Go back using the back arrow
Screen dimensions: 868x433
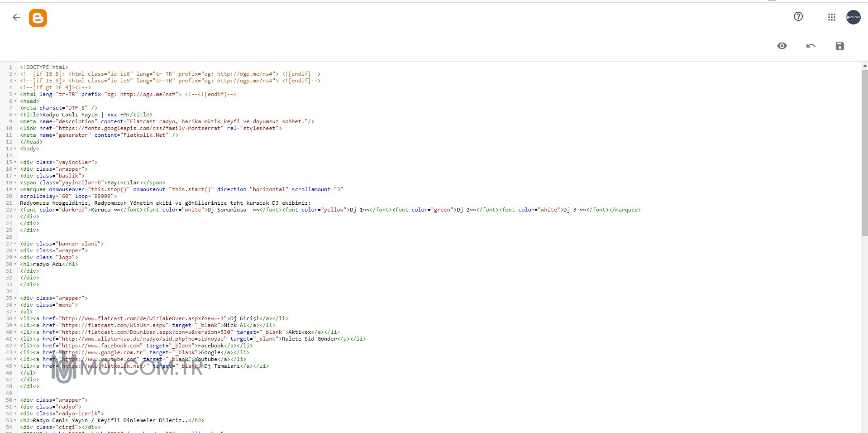tap(16, 17)
